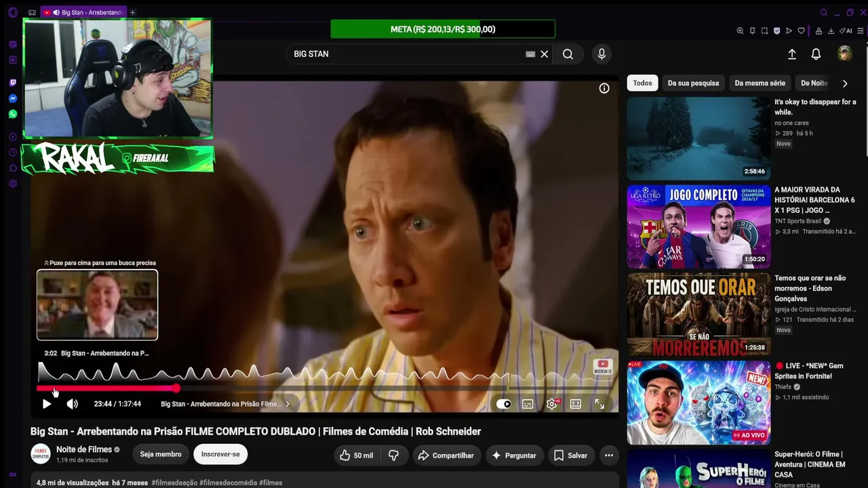Open more actions three-dot menu
Viewport: 868px width, 488px height.
pyautogui.click(x=609, y=455)
